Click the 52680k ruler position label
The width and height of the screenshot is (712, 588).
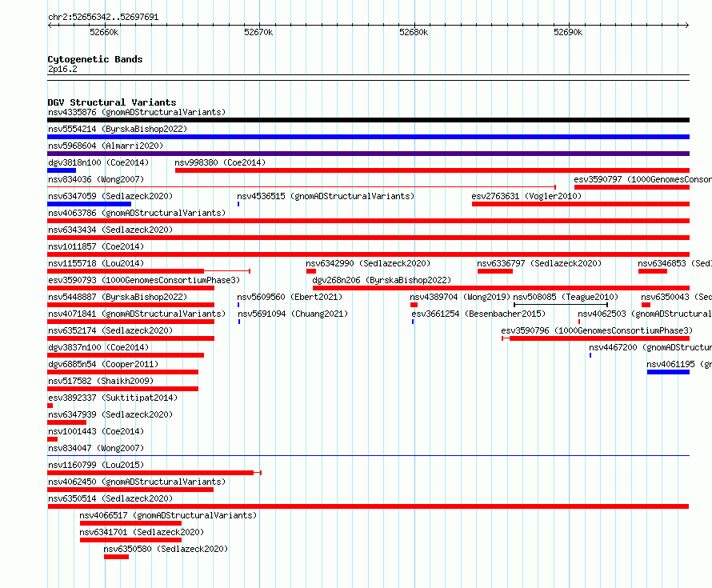(x=414, y=32)
